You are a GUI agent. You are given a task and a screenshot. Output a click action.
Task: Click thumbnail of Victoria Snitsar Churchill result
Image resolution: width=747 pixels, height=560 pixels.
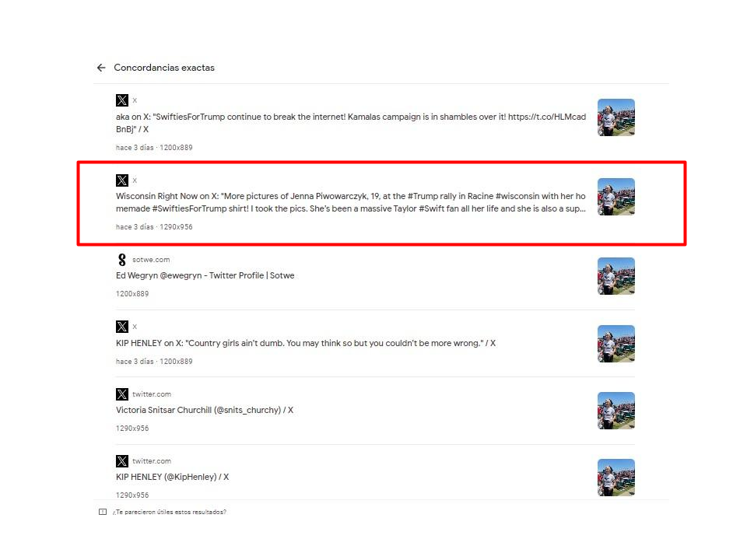point(616,411)
